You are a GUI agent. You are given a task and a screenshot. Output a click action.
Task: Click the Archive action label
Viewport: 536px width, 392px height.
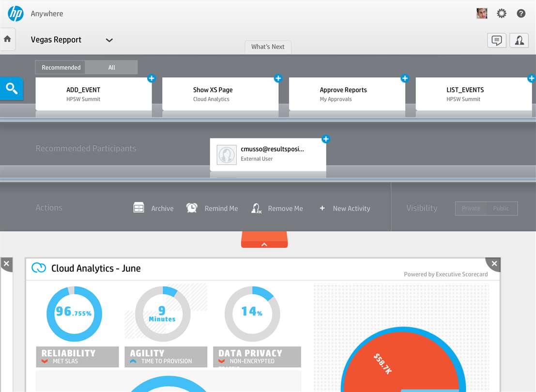162,209
